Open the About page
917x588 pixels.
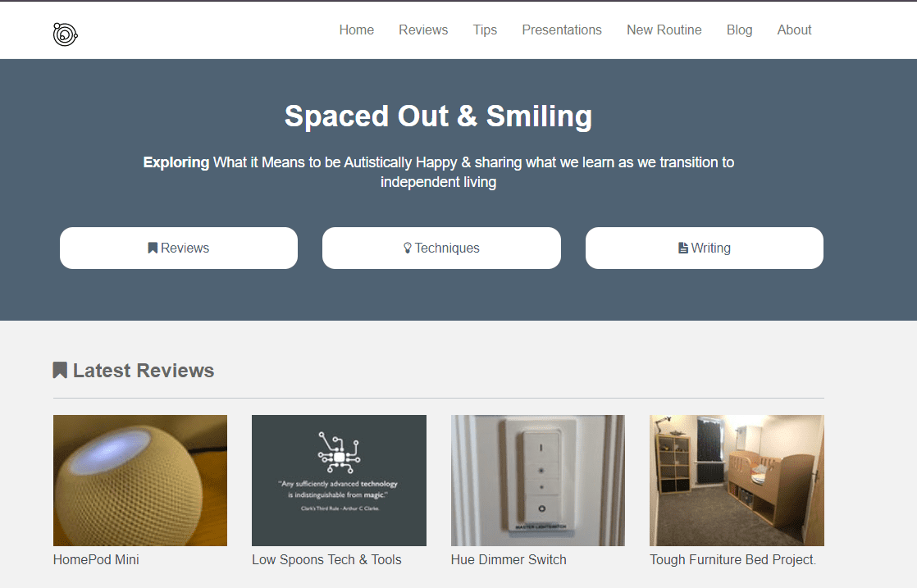click(x=794, y=30)
